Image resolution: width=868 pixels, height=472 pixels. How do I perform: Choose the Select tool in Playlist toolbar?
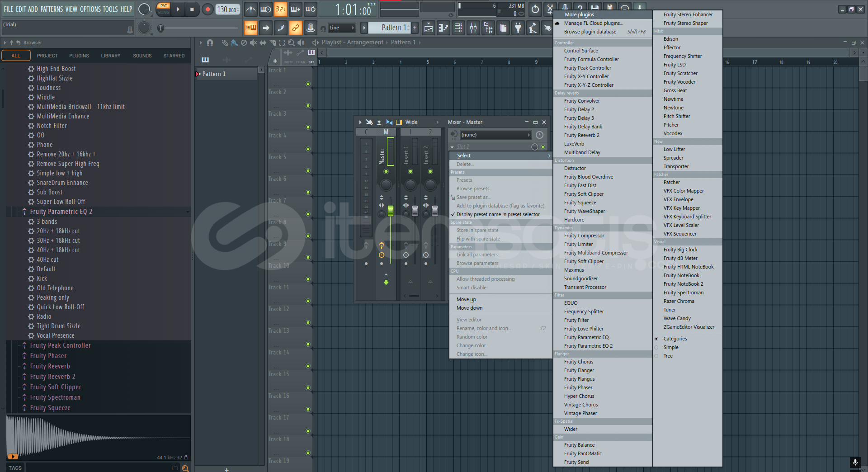point(282,42)
